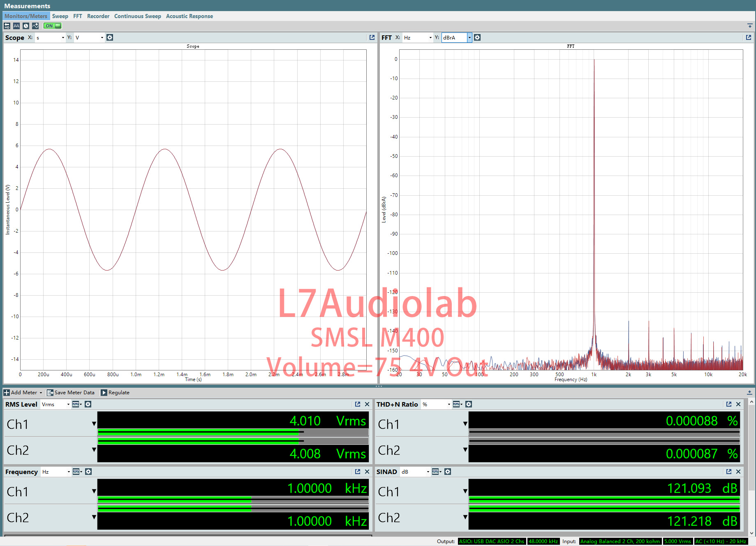The height and width of the screenshot is (546, 756).
Task: Switch to Acoustic Response tab
Action: point(190,16)
